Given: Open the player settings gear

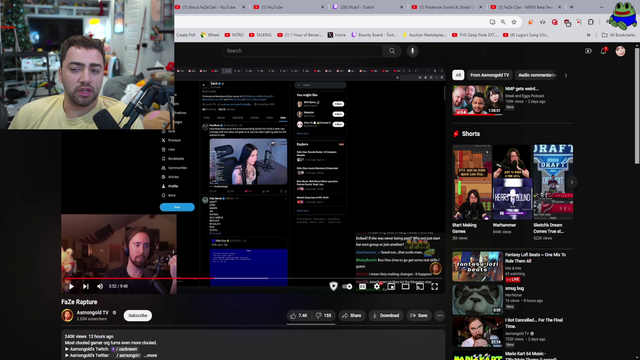Looking at the screenshot, I should [377, 287].
